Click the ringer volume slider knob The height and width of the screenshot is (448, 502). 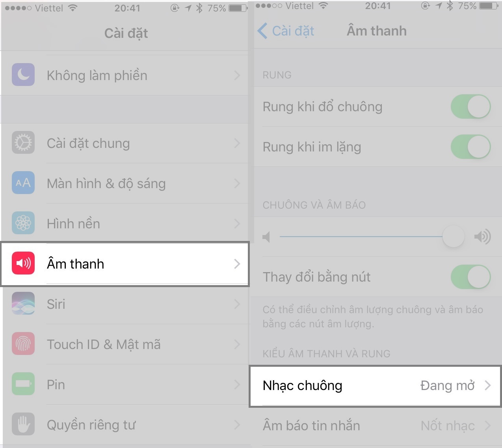click(453, 236)
